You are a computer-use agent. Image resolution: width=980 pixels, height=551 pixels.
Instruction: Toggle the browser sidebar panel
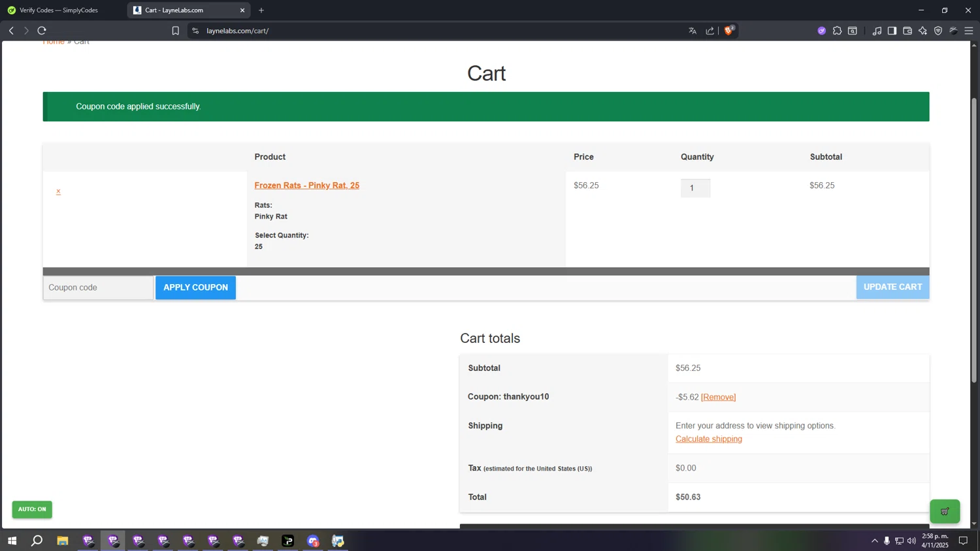click(x=892, y=31)
